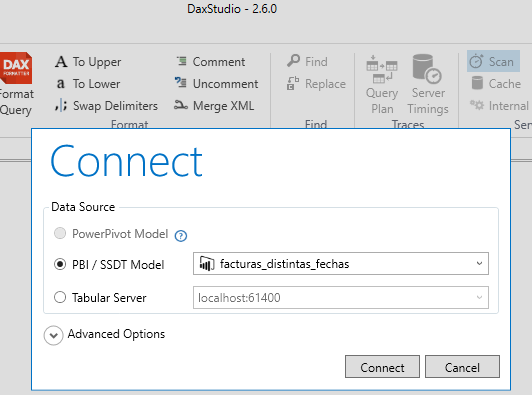Uncomment the selected lines
The image size is (532, 395).
(x=216, y=83)
